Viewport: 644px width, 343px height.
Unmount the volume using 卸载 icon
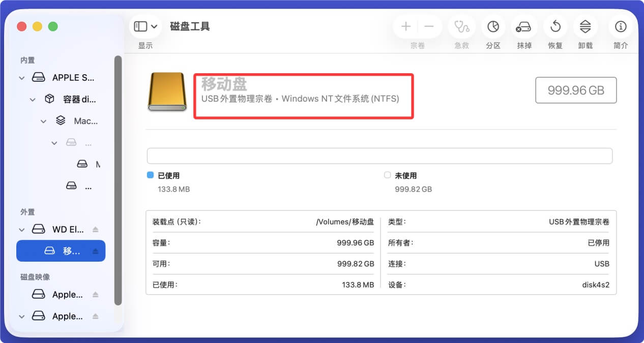(585, 26)
